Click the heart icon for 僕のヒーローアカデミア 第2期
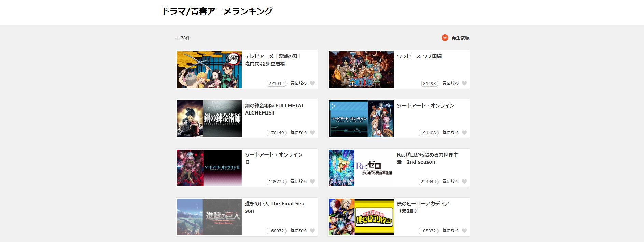Image resolution: width=644 pixels, height=242 pixels. (x=464, y=231)
